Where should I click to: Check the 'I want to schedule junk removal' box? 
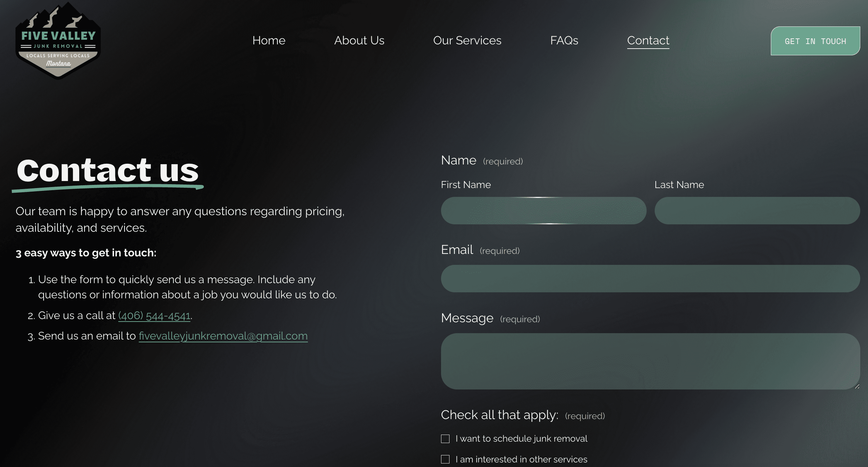pyautogui.click(x=445, y=439)
